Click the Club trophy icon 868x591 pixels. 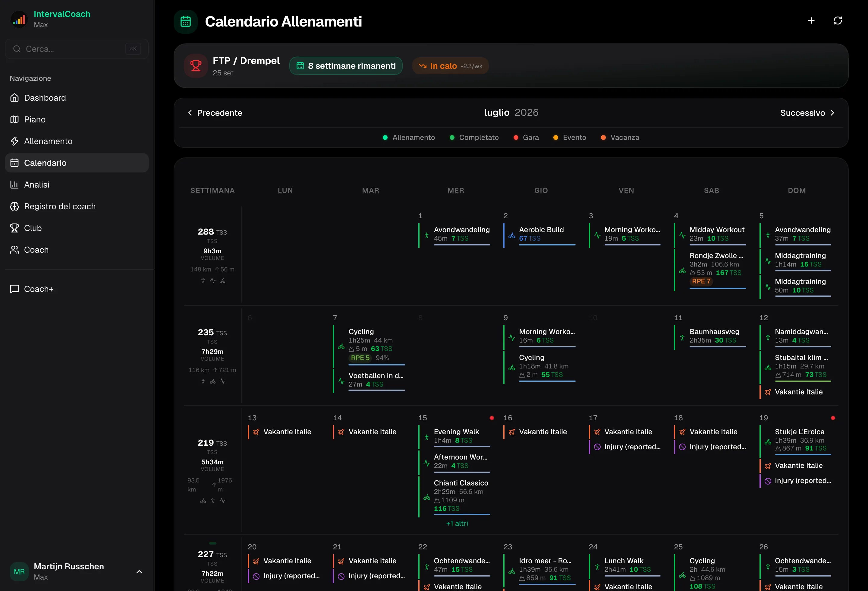tap(14, 228)
